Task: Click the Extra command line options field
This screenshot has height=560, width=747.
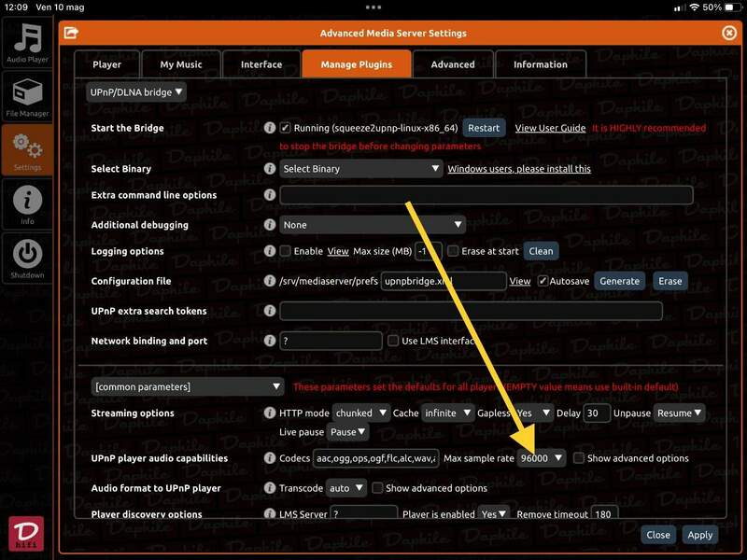Action: coord(486,195)
